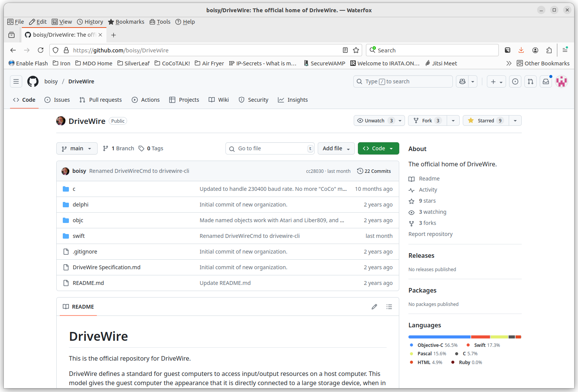Image resolution: width=578 pixels, height=392 pixels.
Task: Open the GitHub hamburger navigation menu
Action: pyautogui.click(x=16, y=81)
